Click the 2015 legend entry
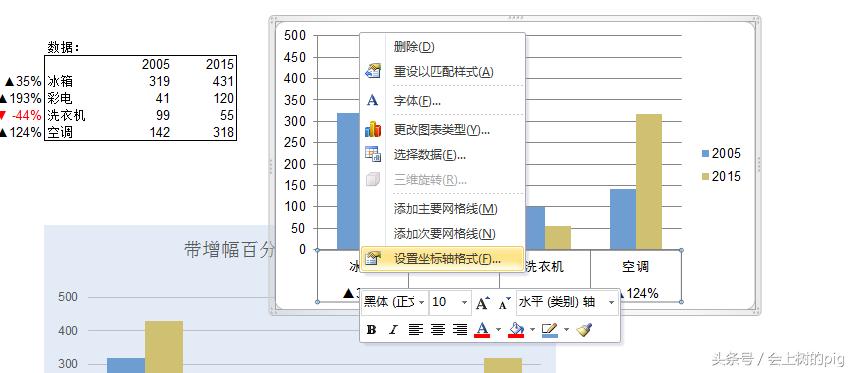 pos(721,176)
